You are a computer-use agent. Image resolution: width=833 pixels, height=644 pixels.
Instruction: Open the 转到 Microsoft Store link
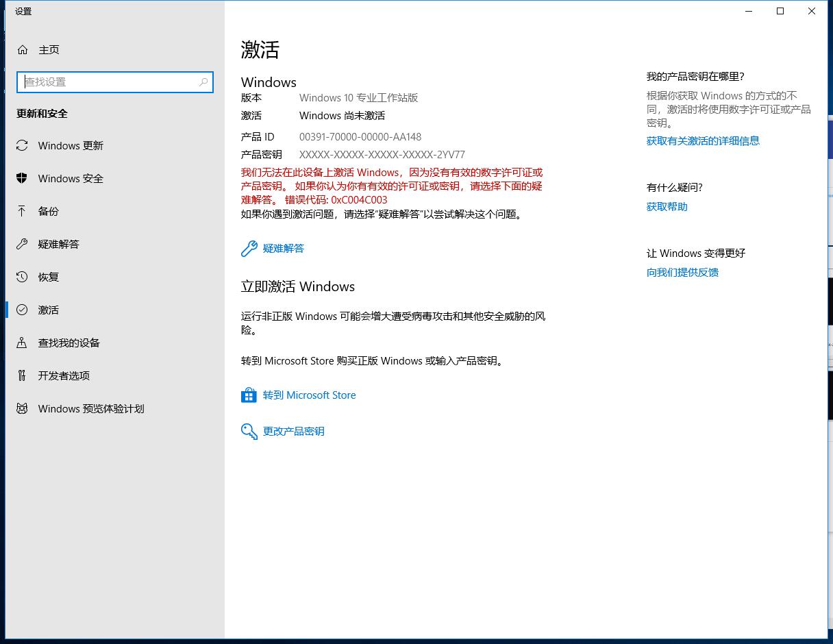(309, 395)
